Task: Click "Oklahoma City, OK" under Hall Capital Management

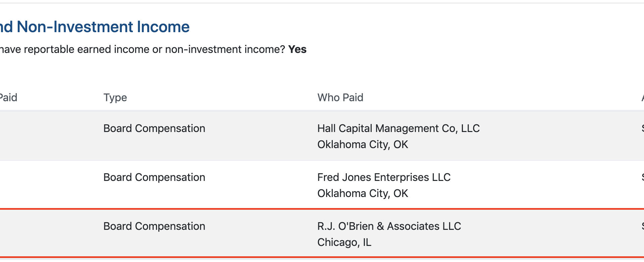Action: point(363,144)
